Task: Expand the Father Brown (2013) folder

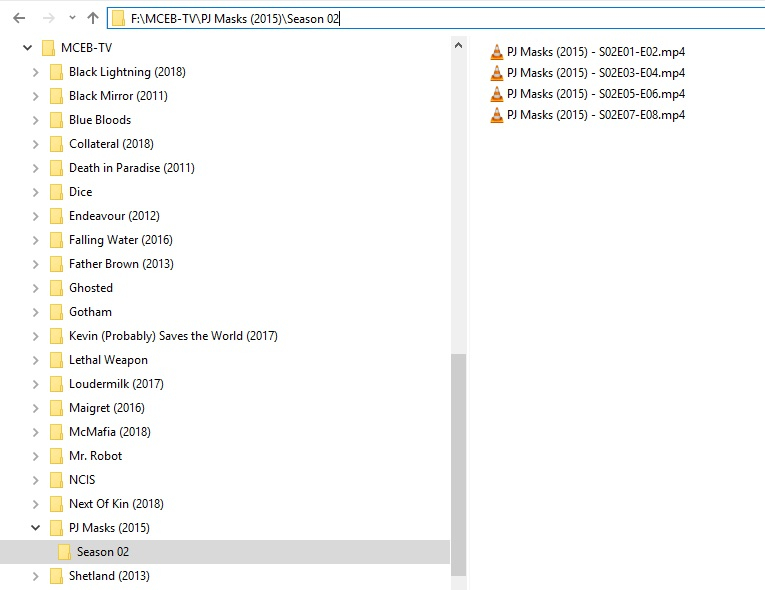Action: [36, 264]
